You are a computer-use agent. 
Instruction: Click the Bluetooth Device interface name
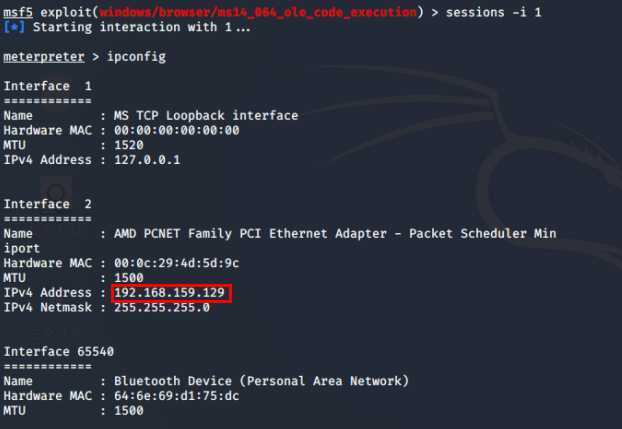click(261, 381)
